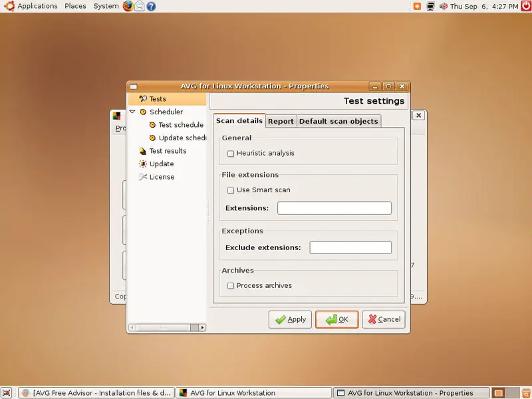This screenshot has width=532, height=399.
Task: Switch to AVG Free Advisor taskbar window
Action: point(96,393)
